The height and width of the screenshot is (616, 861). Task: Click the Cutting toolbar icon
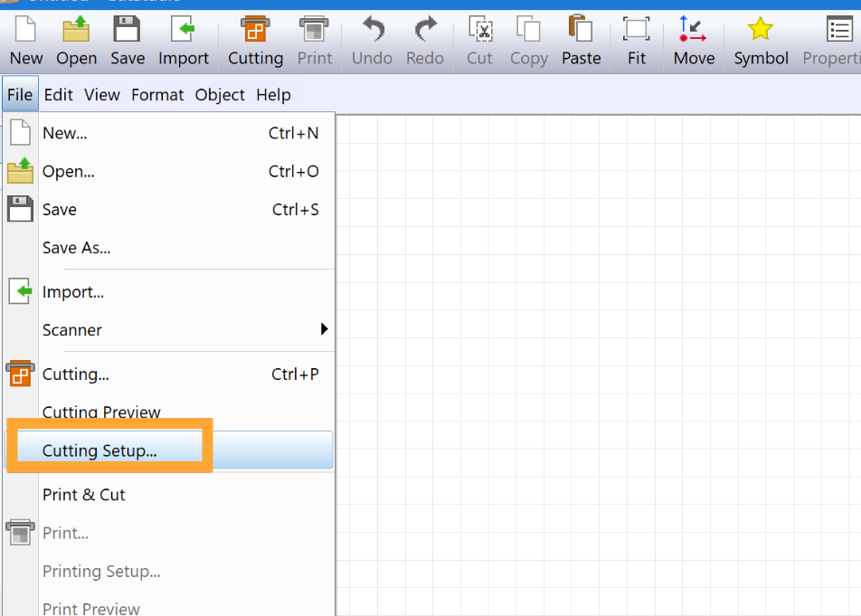(x=255, y=30)
